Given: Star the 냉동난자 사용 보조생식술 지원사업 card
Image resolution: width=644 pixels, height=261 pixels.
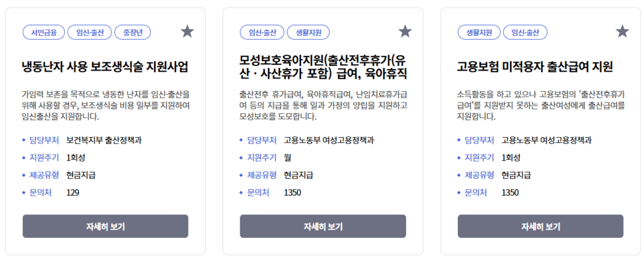Looking at the screenshot, I should pos(187,31).
